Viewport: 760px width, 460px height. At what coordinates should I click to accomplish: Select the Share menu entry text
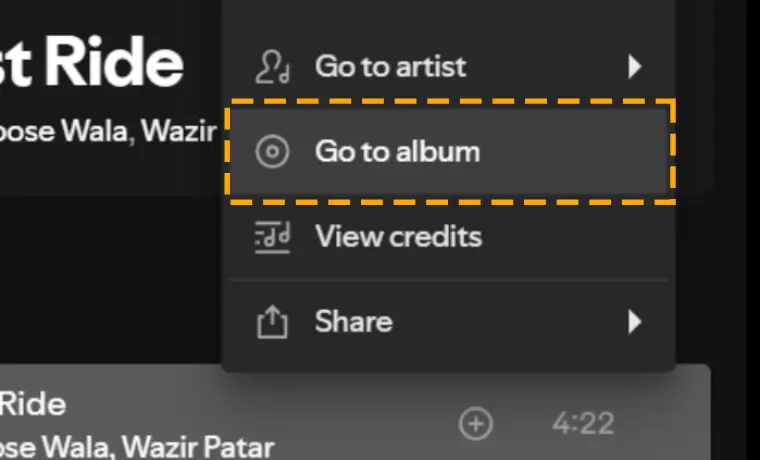coord(353,321)
